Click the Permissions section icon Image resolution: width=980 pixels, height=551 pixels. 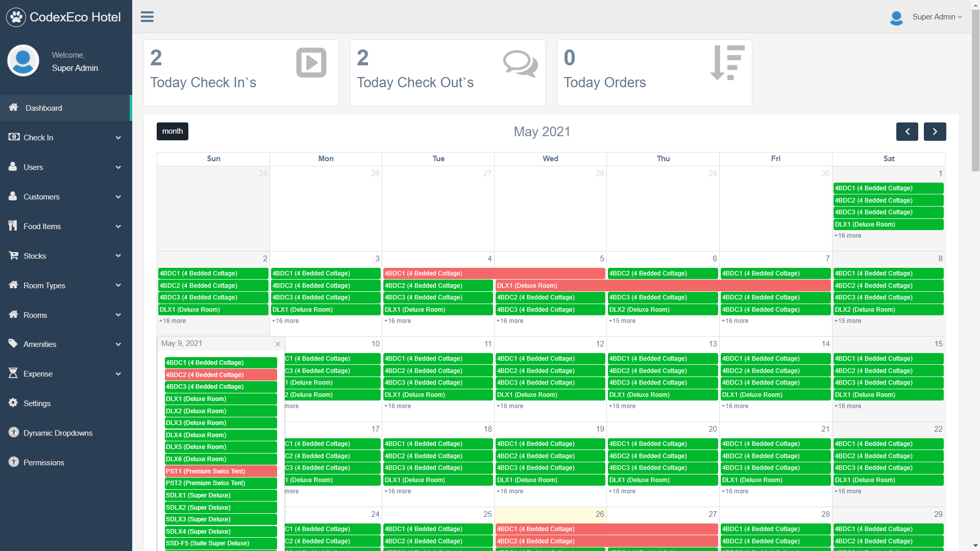13,462
